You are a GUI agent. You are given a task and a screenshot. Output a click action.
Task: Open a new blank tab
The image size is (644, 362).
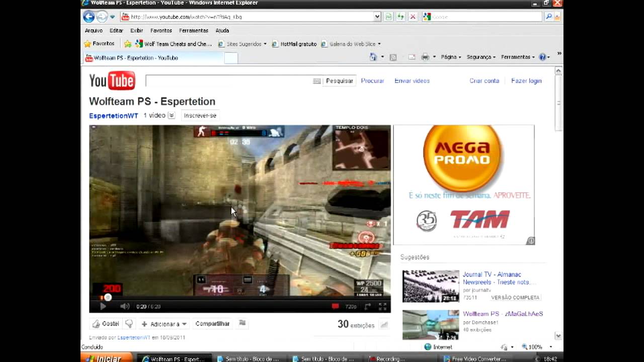[230, 58]
